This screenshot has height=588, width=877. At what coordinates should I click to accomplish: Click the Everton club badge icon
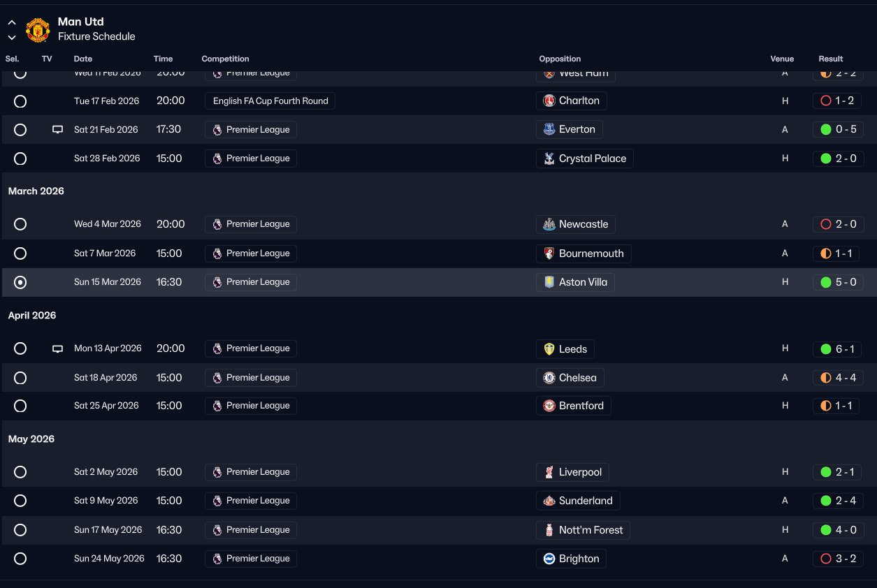pyautogui.click(x=549, y=129)
